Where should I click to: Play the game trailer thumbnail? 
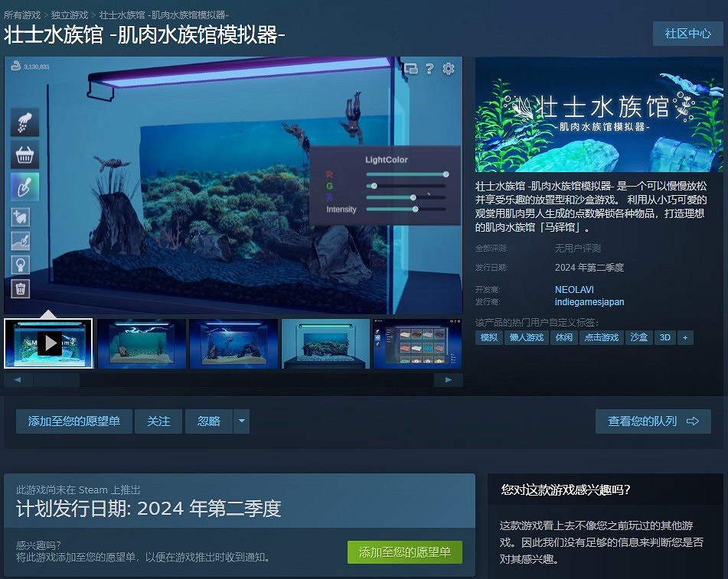[48, 343]
